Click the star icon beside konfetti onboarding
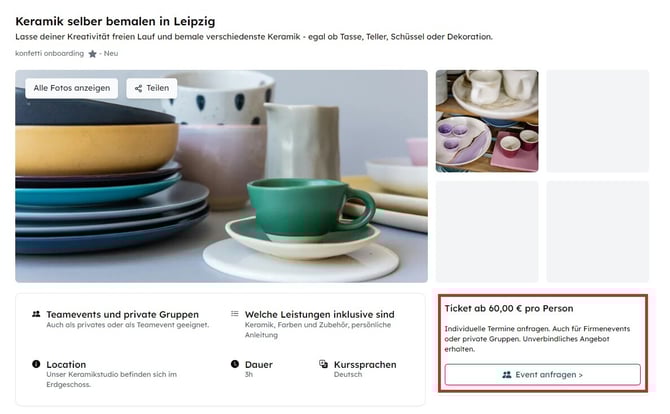The image size is (670, 414). pyautogui.click(x=92, y=54)
